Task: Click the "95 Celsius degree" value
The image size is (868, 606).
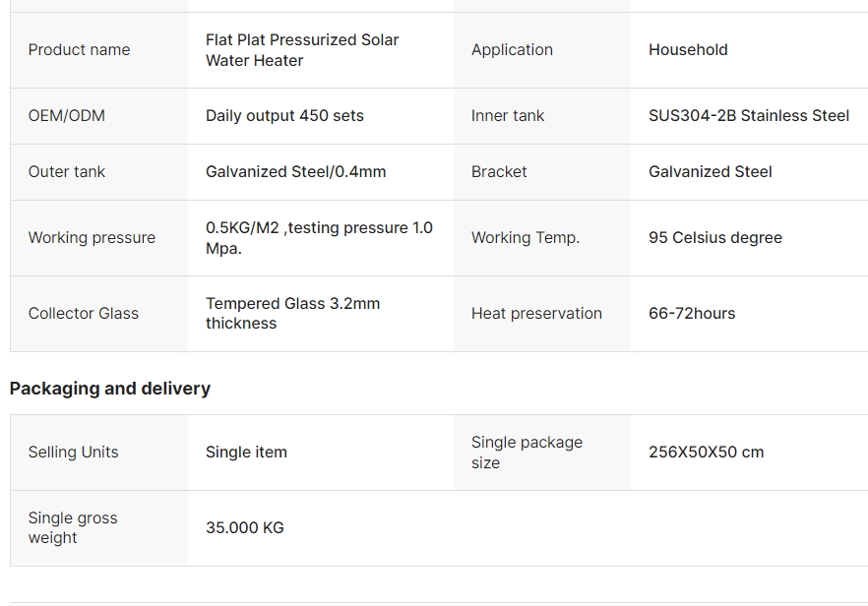Action: pyautogui.click(x=715, y=238)
